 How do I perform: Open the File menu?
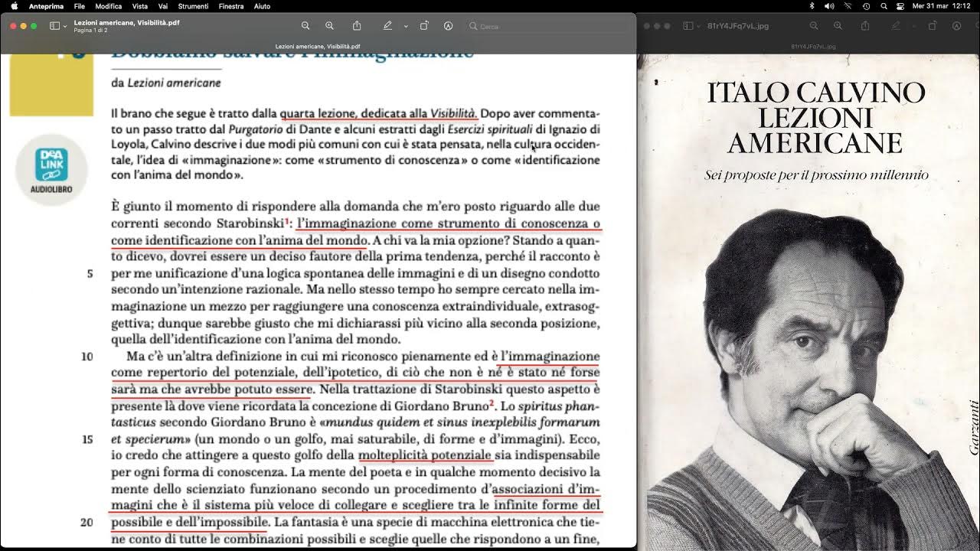(80, 6)
